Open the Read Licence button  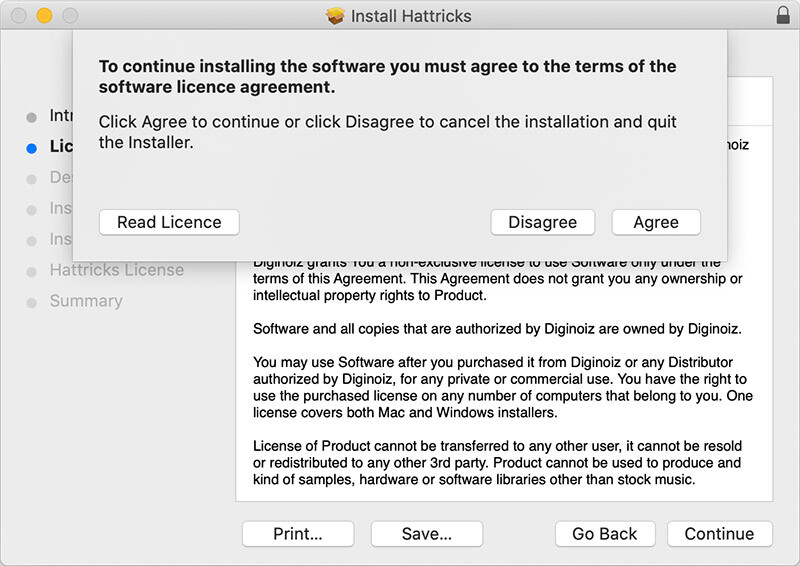(x=169, y=222)
